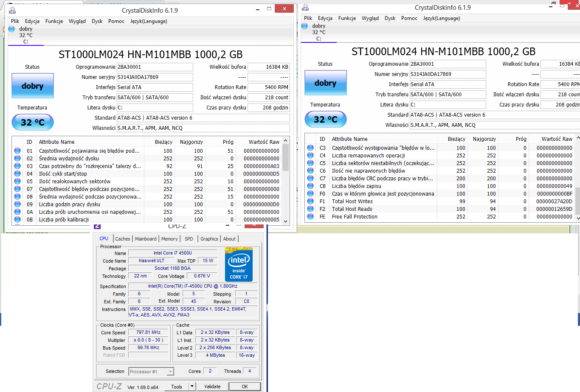
Task: Switch to the Memory tab in CPU-Z
Action: click(169, 239)
